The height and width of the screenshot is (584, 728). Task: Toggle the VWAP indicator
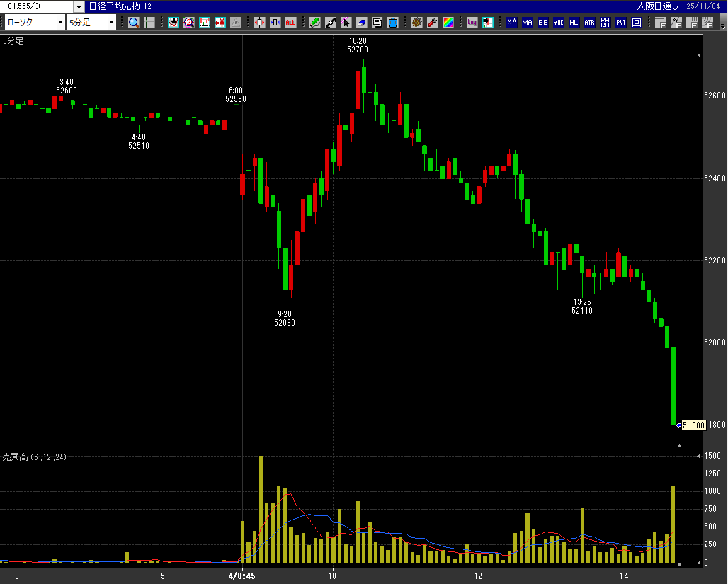click(x=511, y=23)
